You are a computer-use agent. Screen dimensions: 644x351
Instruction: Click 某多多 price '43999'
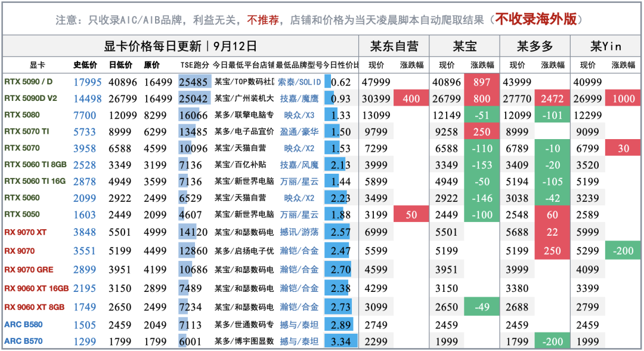pyautogui.click(x=517, y=82)
